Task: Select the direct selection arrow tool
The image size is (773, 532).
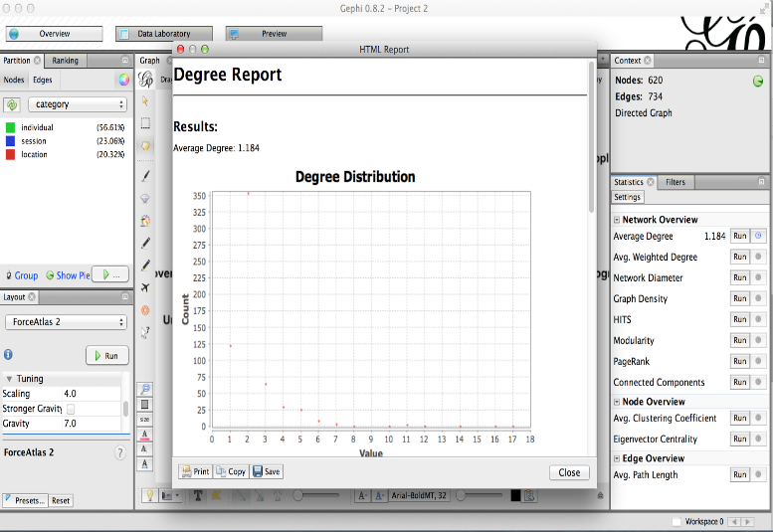Action: [145, 101]
